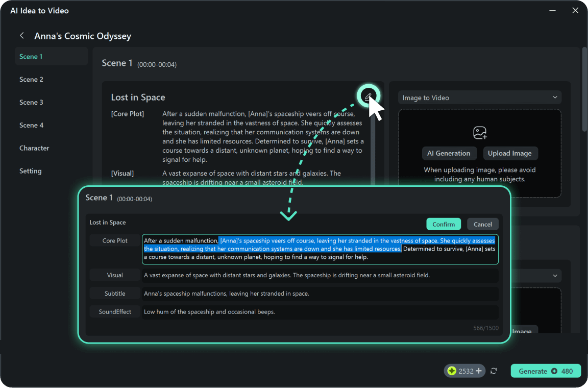Cancel the scene text edit
588x388 pixels.
(x=482, y=224)
